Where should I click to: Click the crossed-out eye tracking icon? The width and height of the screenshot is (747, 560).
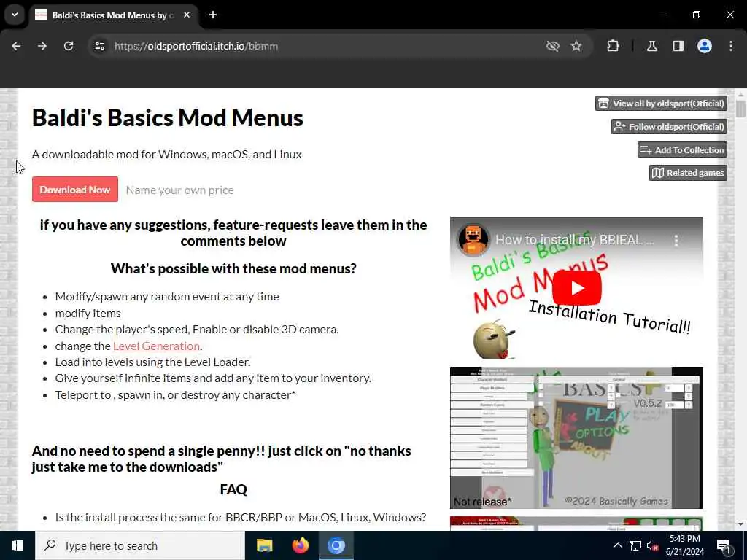point(553,46)
